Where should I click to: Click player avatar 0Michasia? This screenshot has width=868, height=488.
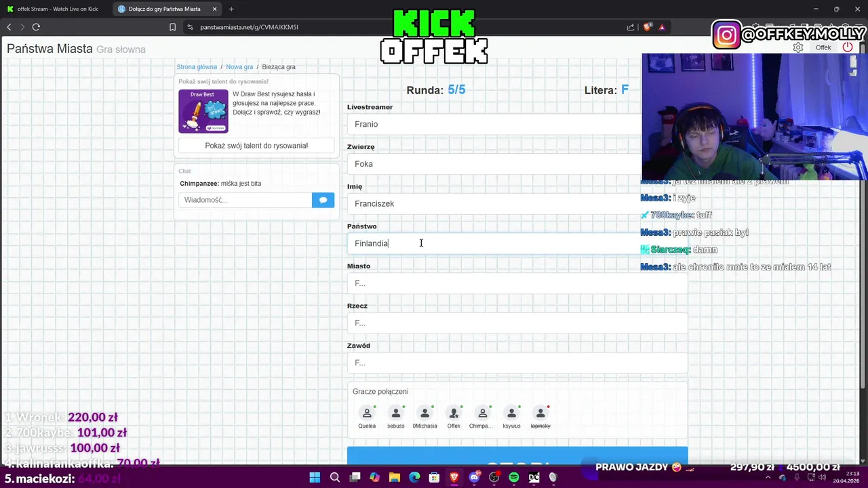pyautogui.click(x=425, y=413)
